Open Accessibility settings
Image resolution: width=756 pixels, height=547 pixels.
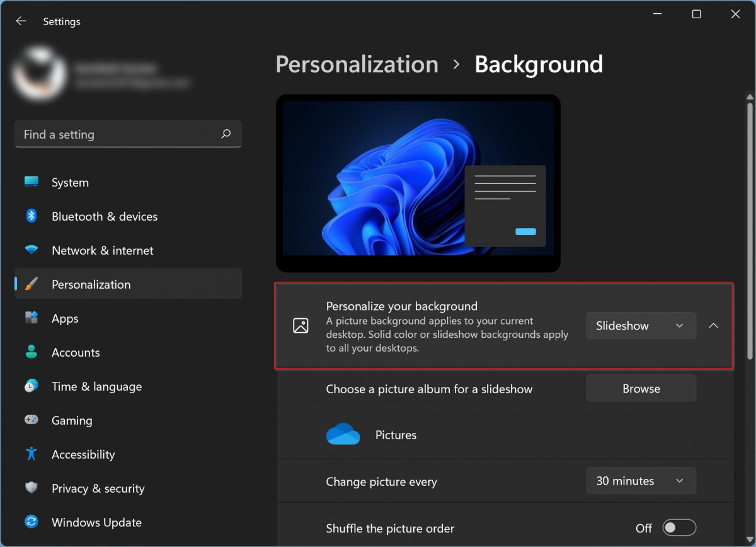128,454
